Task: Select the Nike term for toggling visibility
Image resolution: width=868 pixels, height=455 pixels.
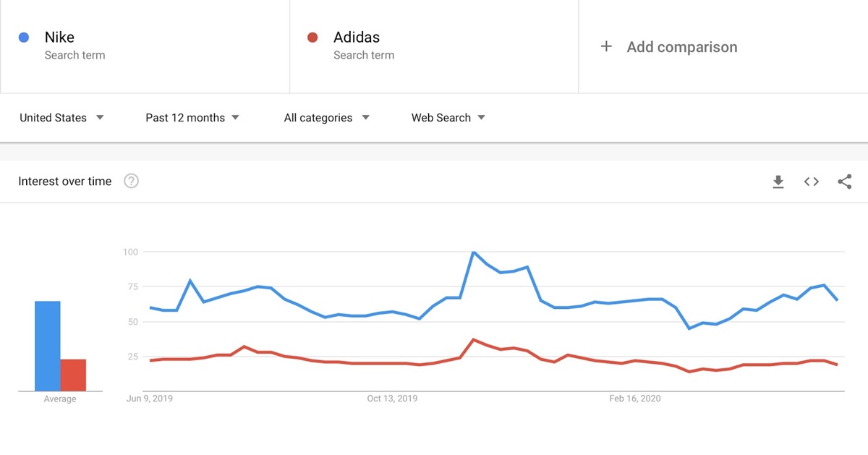Action: click(x=59, y=37)
